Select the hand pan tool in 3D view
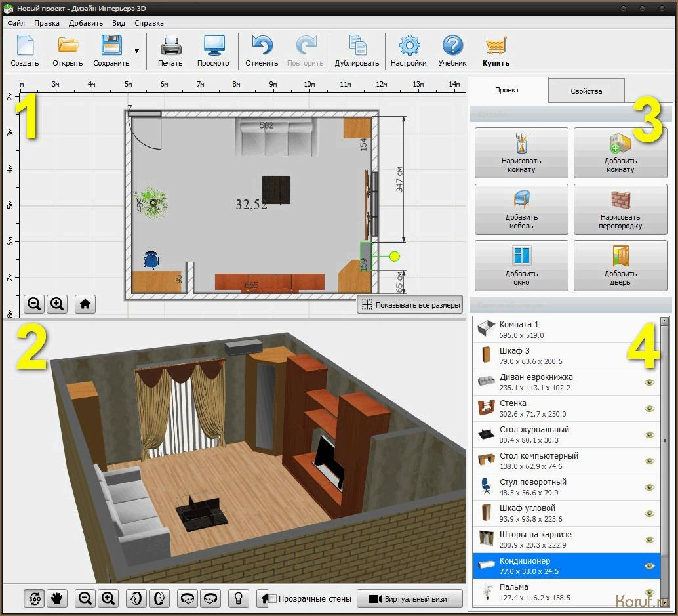Viewport: 678px width, 616px height. [58, 598]
